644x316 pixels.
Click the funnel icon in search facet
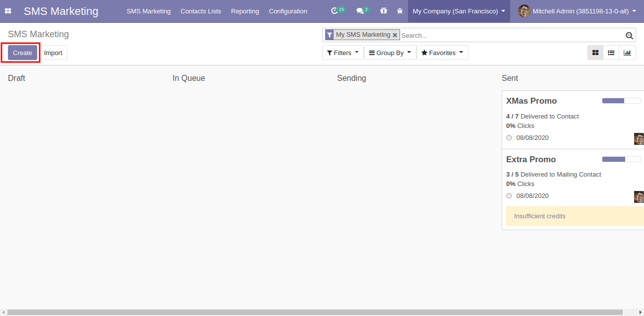330,35
